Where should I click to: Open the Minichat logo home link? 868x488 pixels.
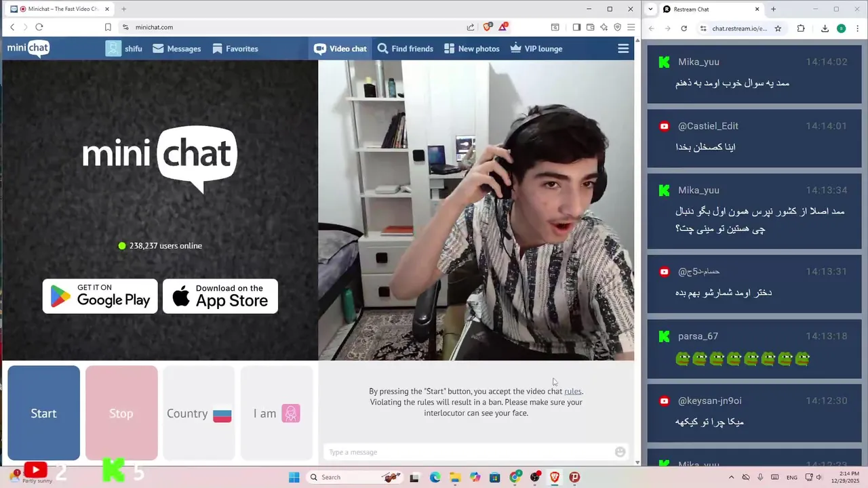[x=28, y=48]
